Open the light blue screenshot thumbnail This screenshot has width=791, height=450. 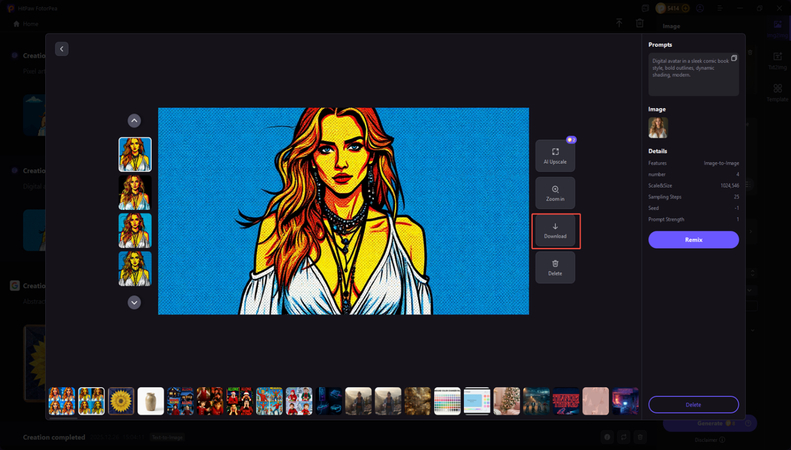[477, 401]
